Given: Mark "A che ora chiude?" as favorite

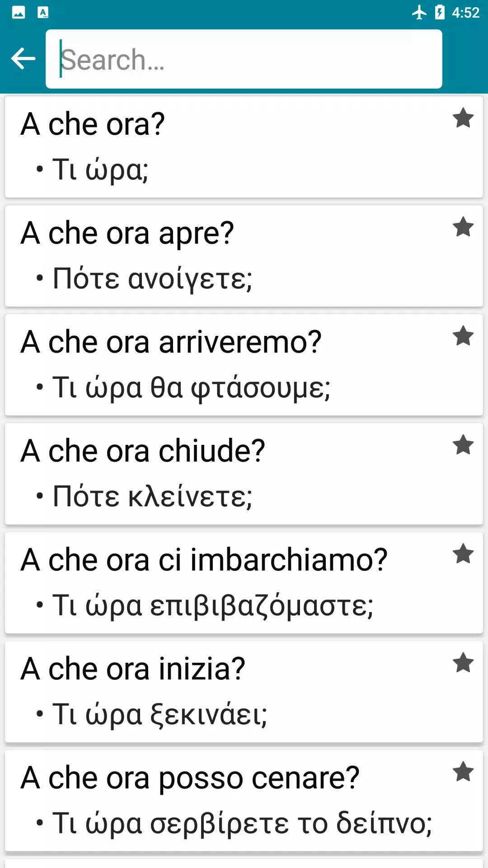Looking at the screenshot, I should 463,445.
